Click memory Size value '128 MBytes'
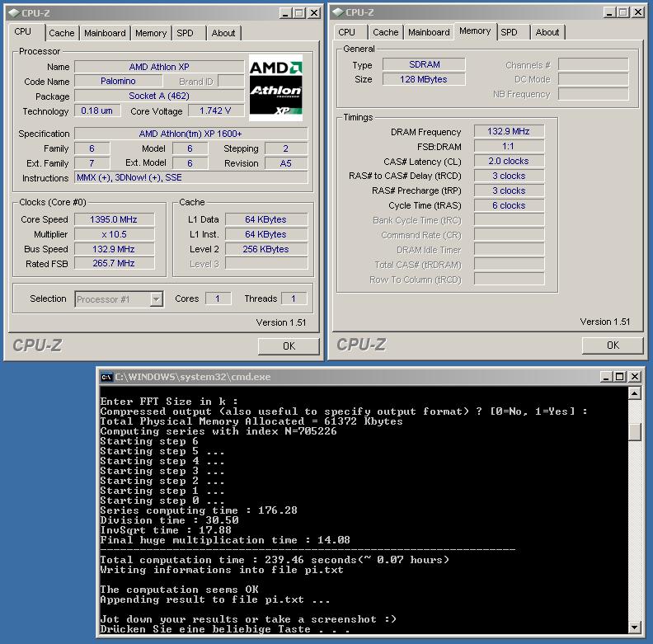Screen dimensions: 653x644 tap(424, 79)
